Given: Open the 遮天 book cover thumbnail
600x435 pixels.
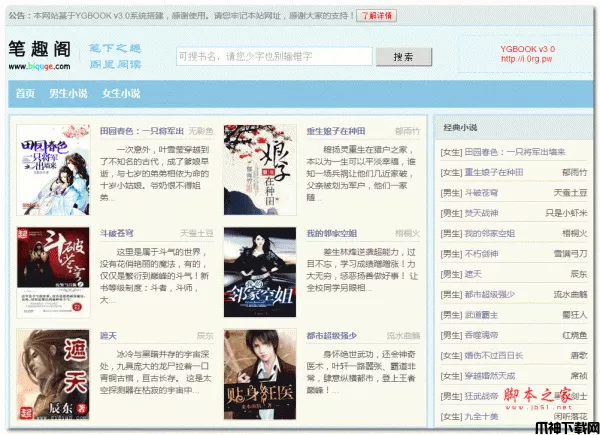Looking at the screenshot, I should 53,375.
